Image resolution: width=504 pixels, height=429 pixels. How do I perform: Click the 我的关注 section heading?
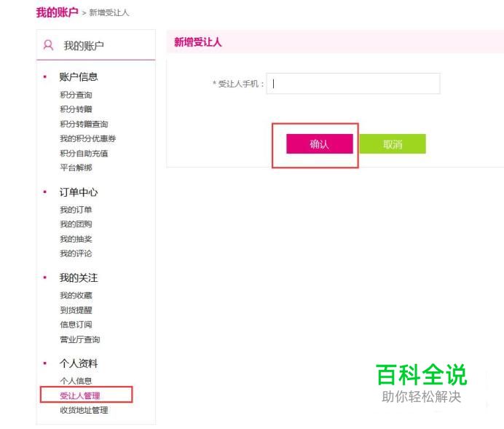click(x=79, y=278)
